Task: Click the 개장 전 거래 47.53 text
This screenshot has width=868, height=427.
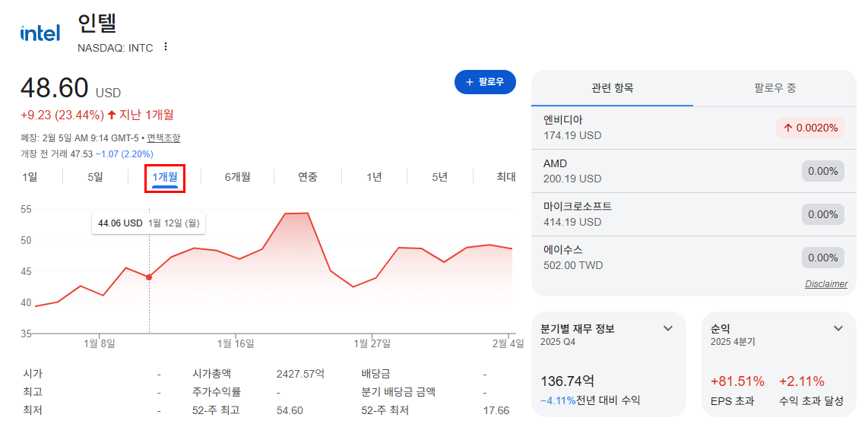Action: (56, 153)
